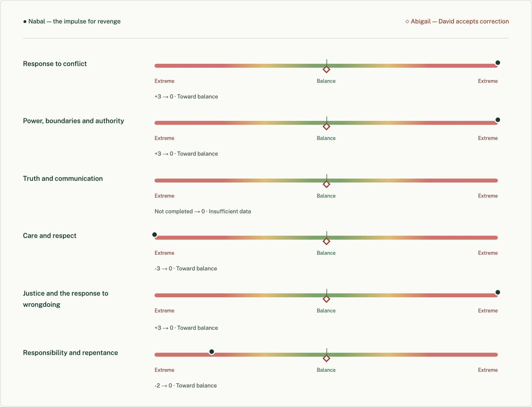Click "+3 → 0" text under Power, boundaries
The width and height of the screenshot is (532, 407).
[164, 154]
